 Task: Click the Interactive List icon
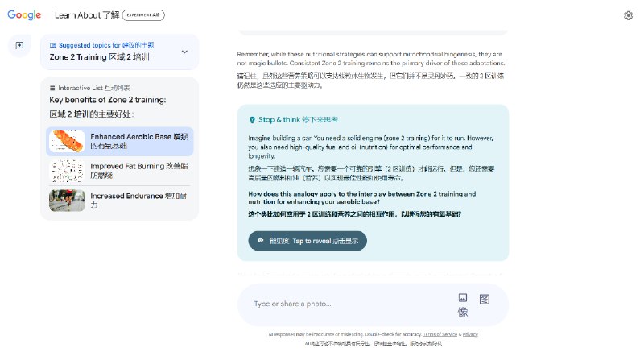click(52, 88)
